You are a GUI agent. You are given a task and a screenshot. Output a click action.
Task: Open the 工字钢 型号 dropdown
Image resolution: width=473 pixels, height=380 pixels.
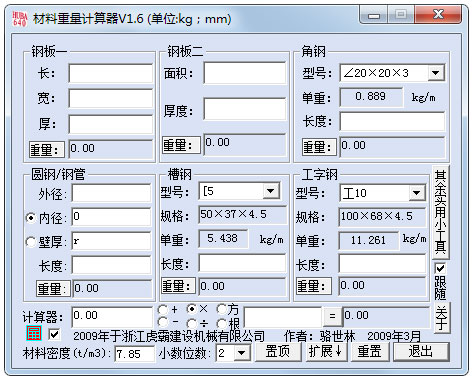[x=416, y=193]
